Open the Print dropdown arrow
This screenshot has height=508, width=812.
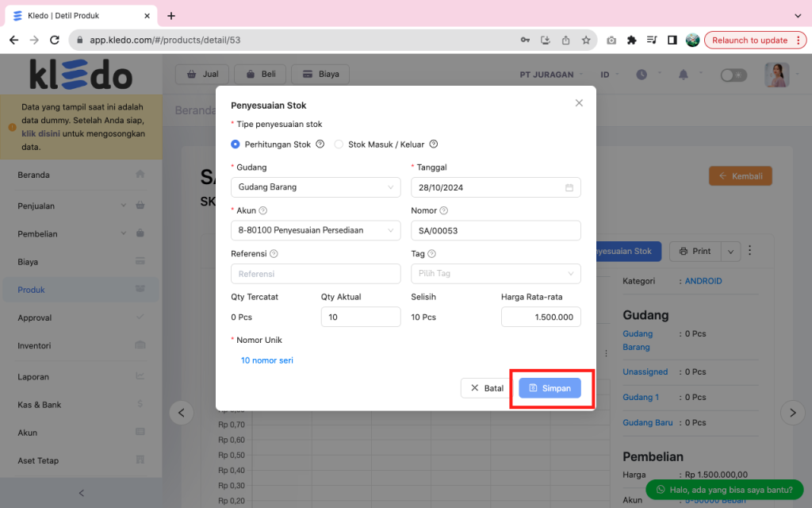pos(730,252)
